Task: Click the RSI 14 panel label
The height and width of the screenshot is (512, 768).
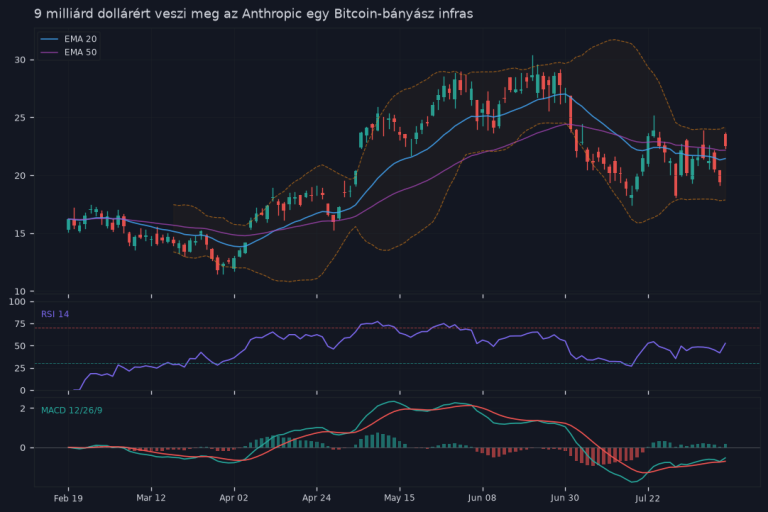Action: [55, 314]
